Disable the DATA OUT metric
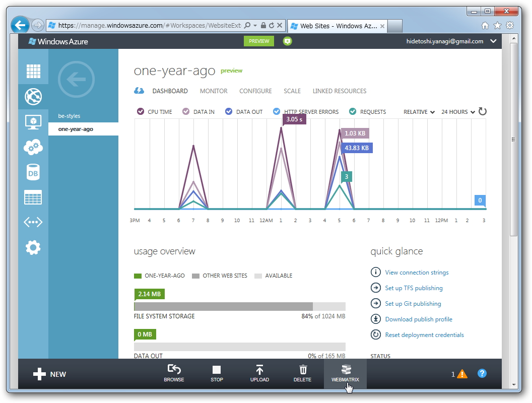Viewport: 532px width, 403px height. click(x=228, y=111)
